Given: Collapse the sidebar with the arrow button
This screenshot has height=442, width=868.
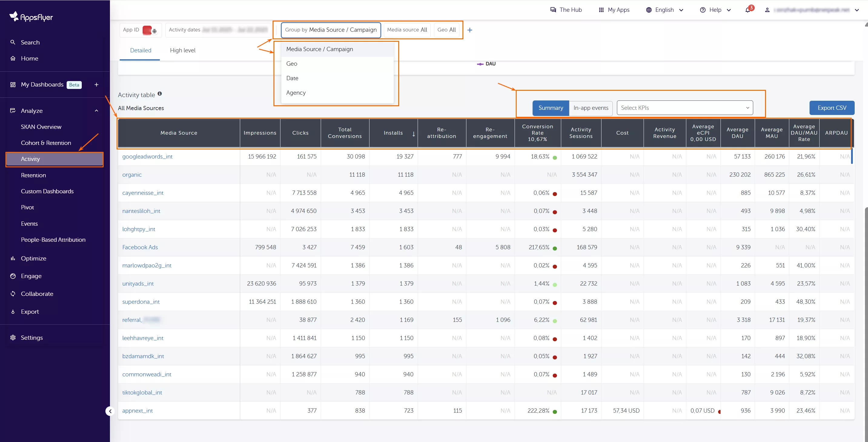Looking at the screenshot, I should (x=110, y=411).
